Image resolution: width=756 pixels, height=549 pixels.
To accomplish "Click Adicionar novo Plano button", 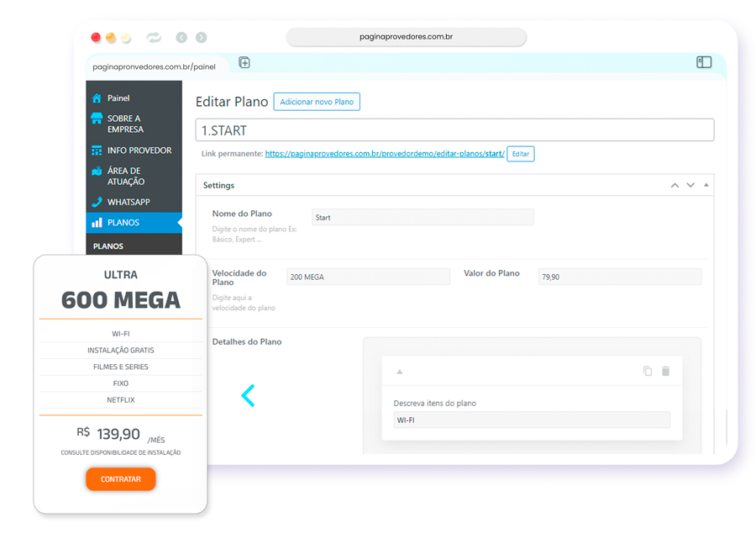I will 317,102.
